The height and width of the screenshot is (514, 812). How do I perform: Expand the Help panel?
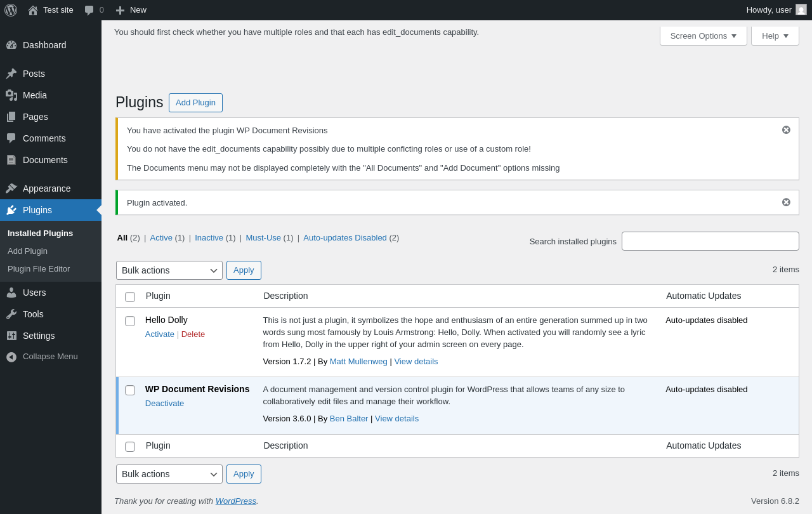pos(775,36)
